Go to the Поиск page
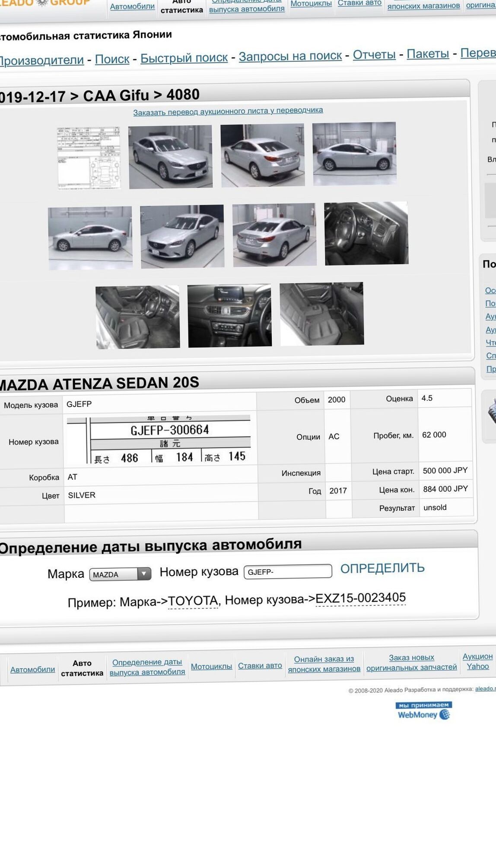 [x=112, y=59]
